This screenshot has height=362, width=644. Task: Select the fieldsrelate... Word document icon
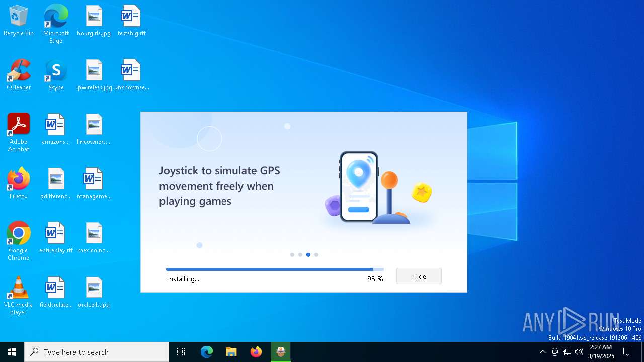[56, 293]
